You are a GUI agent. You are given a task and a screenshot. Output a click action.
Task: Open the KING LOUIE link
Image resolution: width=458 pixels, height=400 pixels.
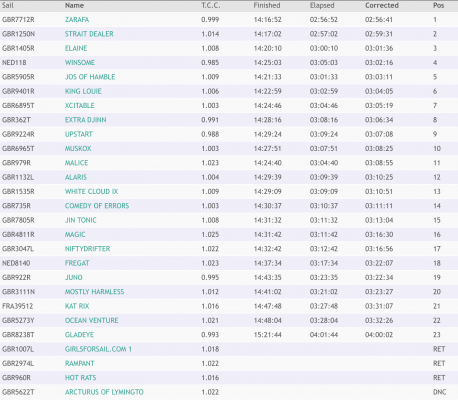(x=83, y=91)
